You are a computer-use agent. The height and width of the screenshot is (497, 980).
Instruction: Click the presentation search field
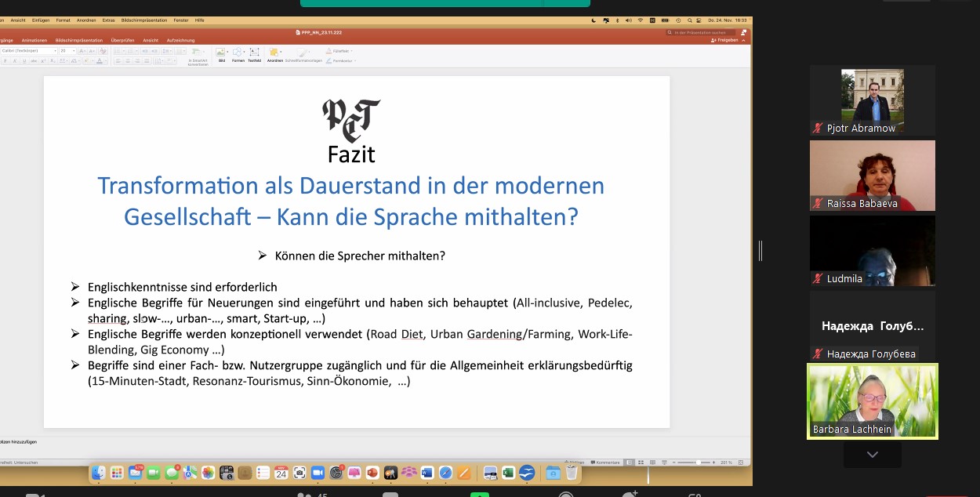(702, 32)
